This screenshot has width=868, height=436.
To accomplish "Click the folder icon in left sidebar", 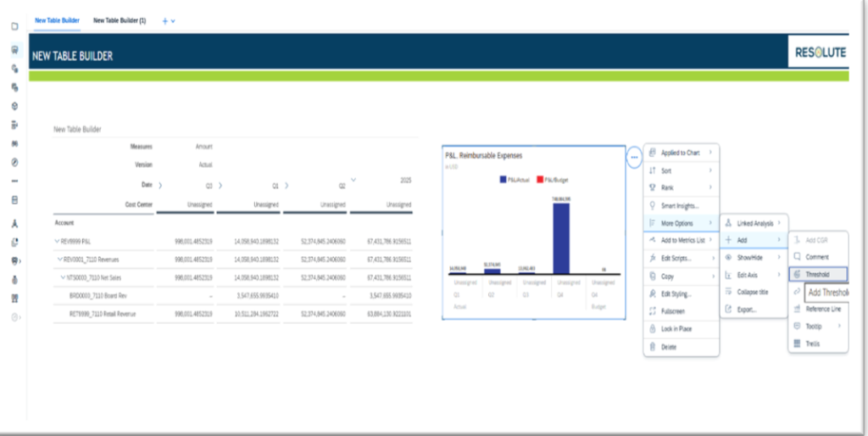I will [x=14, y=26].
